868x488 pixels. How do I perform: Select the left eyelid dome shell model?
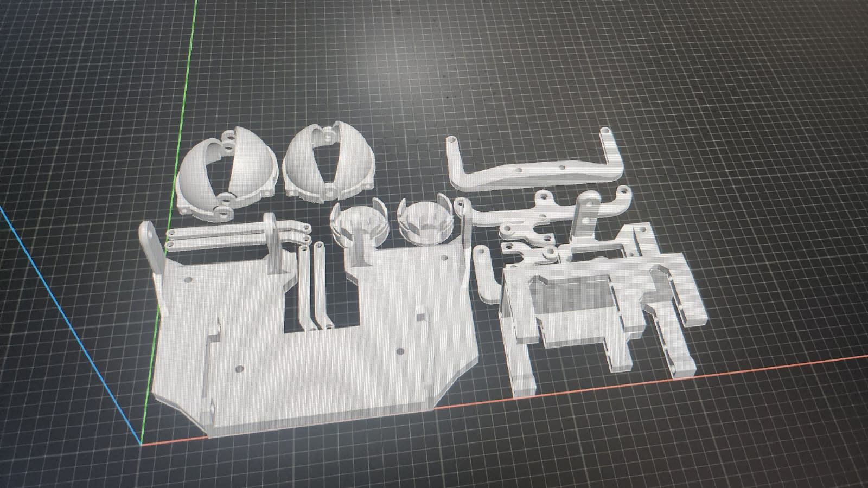[x=227, y=174]
